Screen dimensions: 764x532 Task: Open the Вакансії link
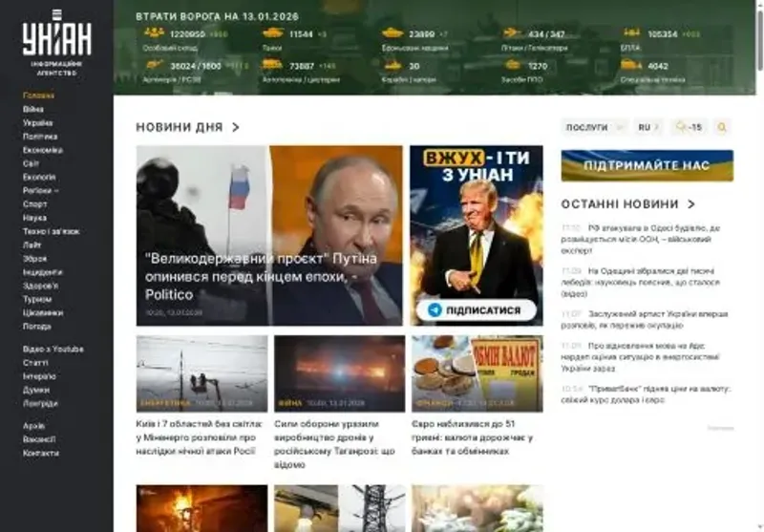coord(39,439)
